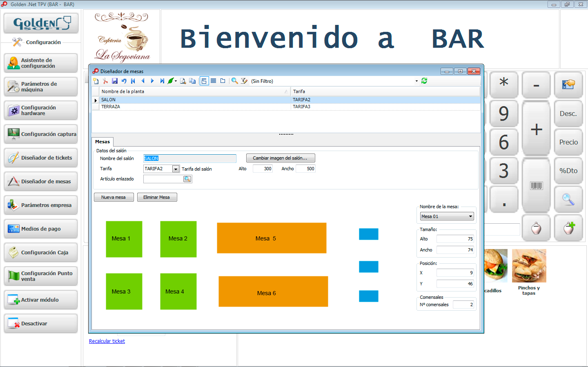Open Parámetros empresa in the sidebar
The width and height of the screenshot is (588, 367).
click(41, 205)
